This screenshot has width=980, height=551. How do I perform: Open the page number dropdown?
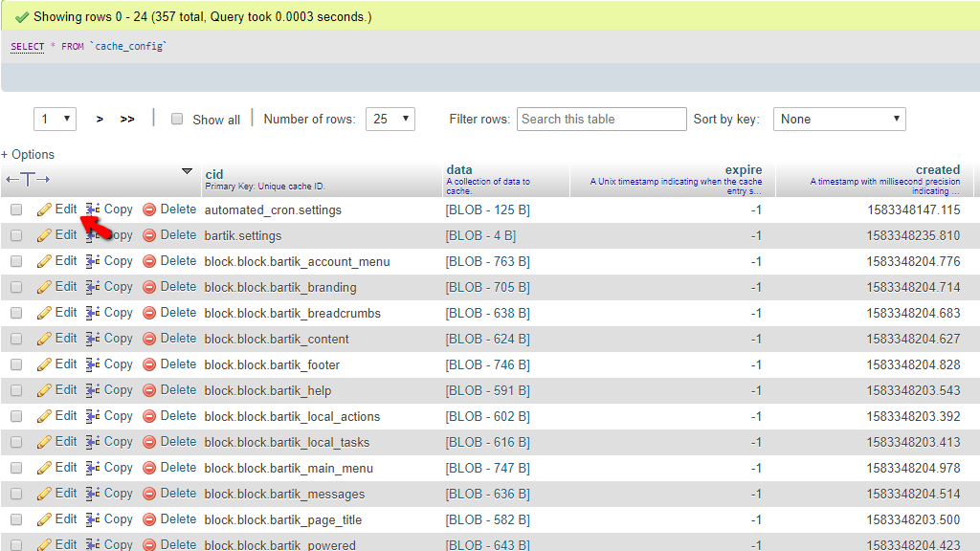[55, 119]
